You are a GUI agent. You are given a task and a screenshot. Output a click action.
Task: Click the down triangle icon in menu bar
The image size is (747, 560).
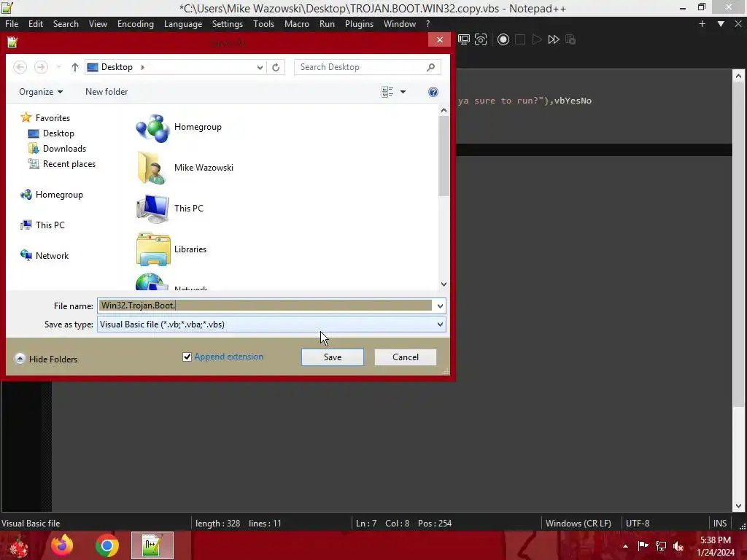click(721, 24)
